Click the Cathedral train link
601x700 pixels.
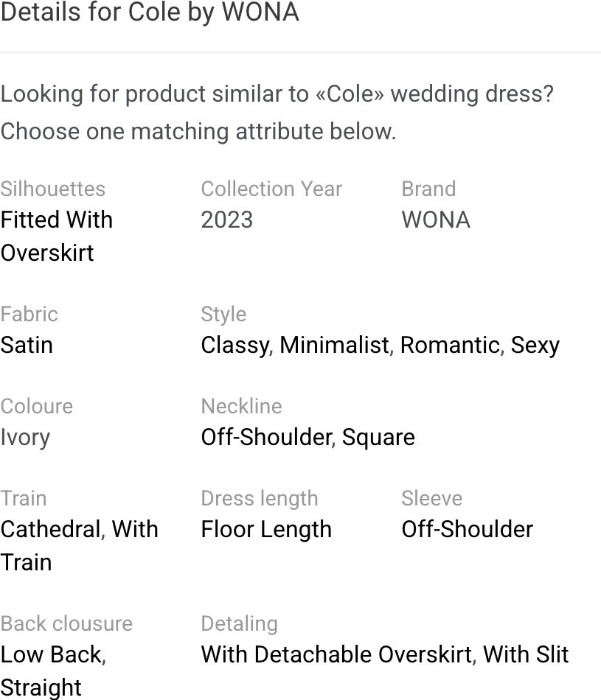52,530
